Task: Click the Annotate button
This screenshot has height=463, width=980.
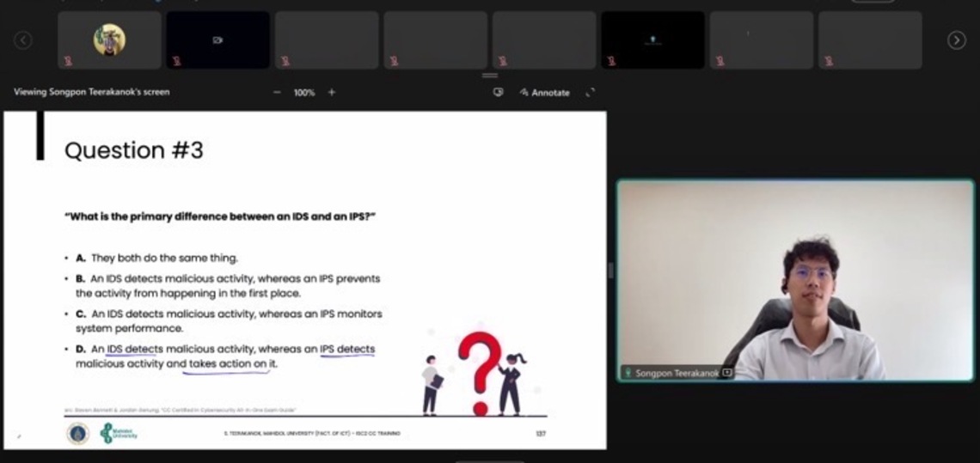Action: 545,93
